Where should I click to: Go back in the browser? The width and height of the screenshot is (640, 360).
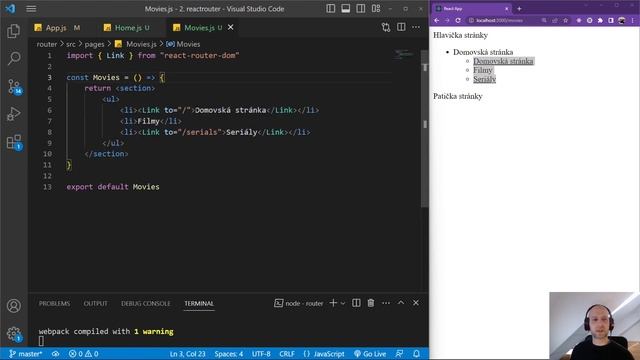pos(437,20)
